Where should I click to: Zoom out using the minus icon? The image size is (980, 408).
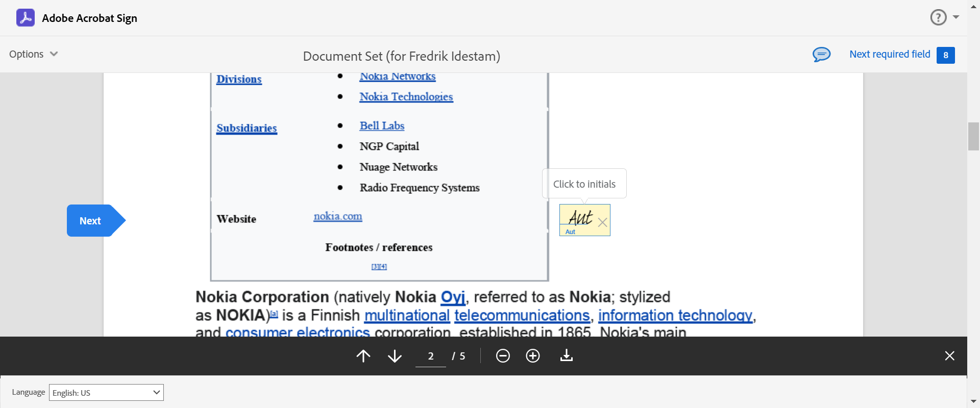point(503,355)
